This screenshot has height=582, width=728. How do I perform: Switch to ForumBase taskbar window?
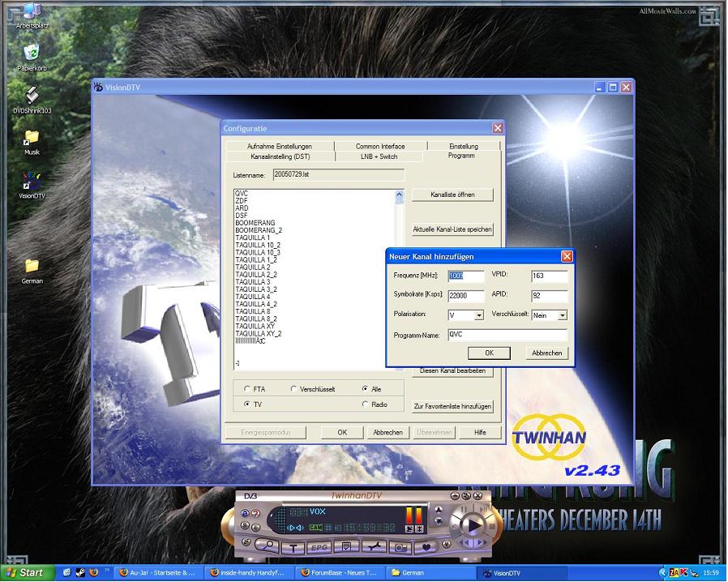(x=340, y=573)
